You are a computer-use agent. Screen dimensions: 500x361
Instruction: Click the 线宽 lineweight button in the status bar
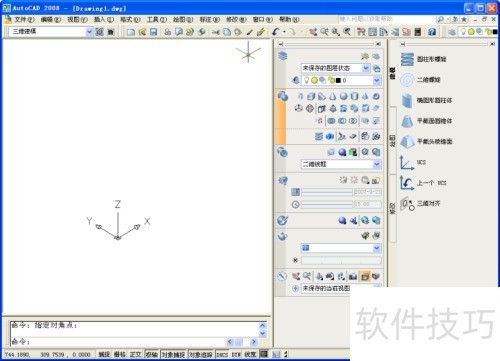pyautogui.click(x=250, y=354)
